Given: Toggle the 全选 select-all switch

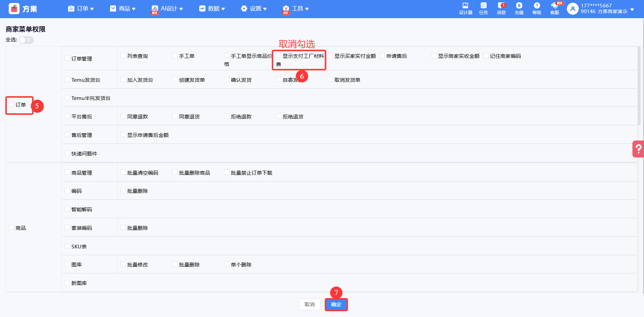Looking at the screenshot, I should coord(26,40).
